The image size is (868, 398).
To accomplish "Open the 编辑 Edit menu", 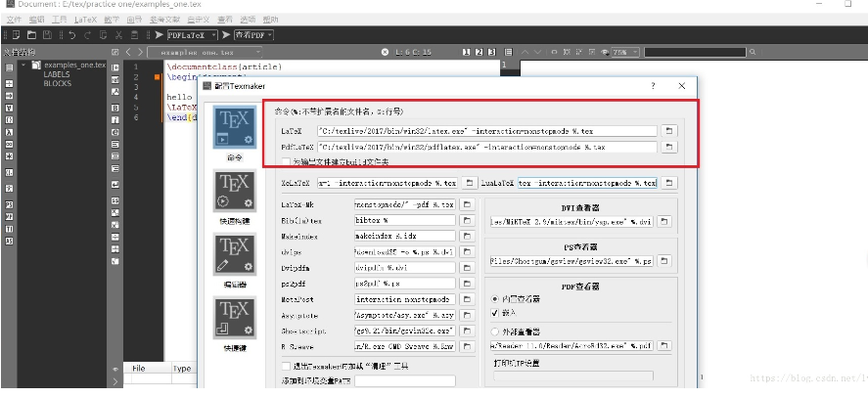I will point(36,20).
